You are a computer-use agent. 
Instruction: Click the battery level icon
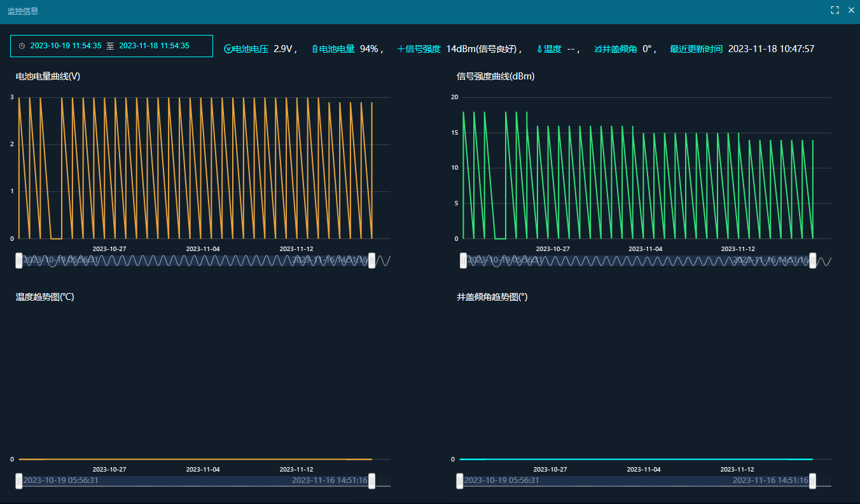(x=315, y=49)
